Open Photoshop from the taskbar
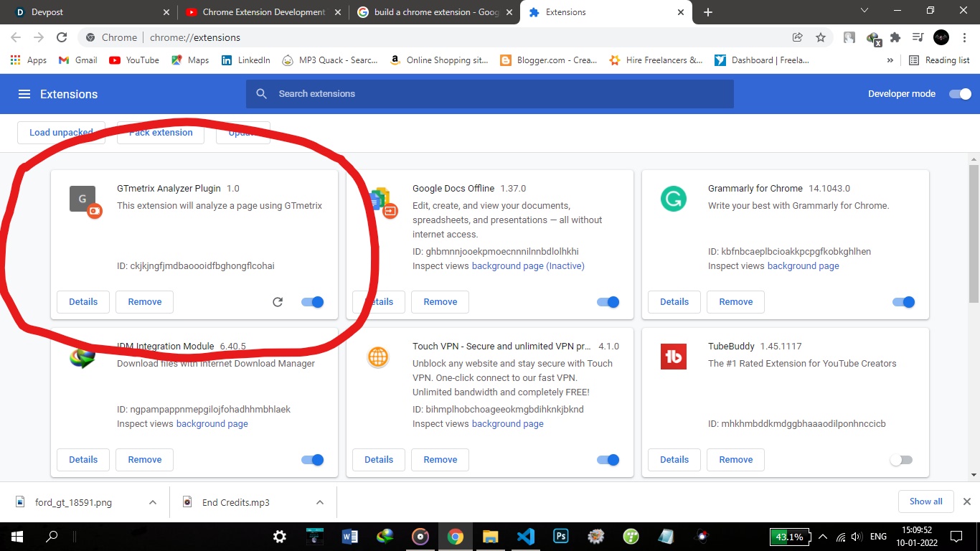980x551 pixels. pos(560,536)
